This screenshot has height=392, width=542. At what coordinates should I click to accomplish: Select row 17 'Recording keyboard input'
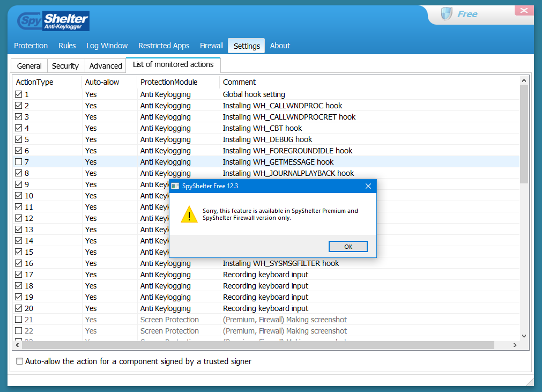[x=266, y=275]
